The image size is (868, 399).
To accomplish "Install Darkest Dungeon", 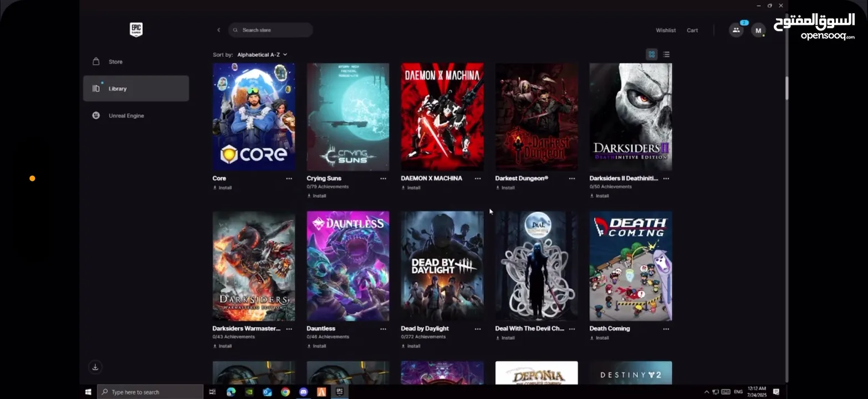I will click(x=505, y=188).
